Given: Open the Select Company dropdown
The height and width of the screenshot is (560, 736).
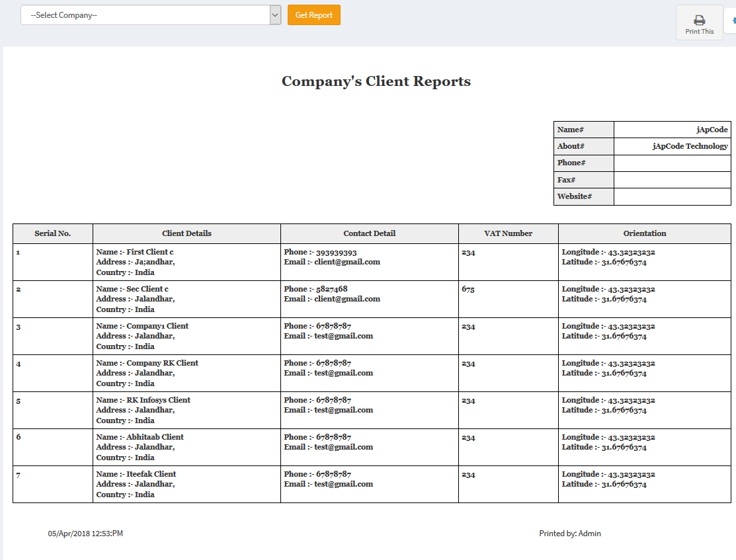Looking at the screenshot, I should [x=151, y=15].
